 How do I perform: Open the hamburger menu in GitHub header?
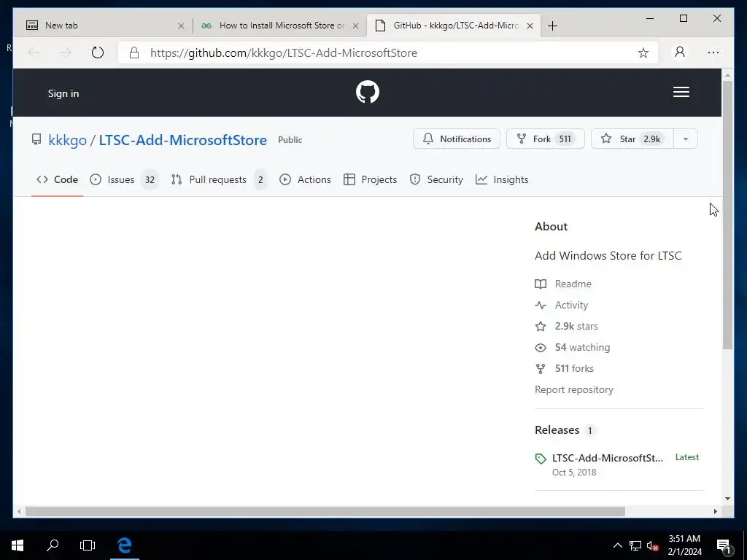[x=681, y=92]
